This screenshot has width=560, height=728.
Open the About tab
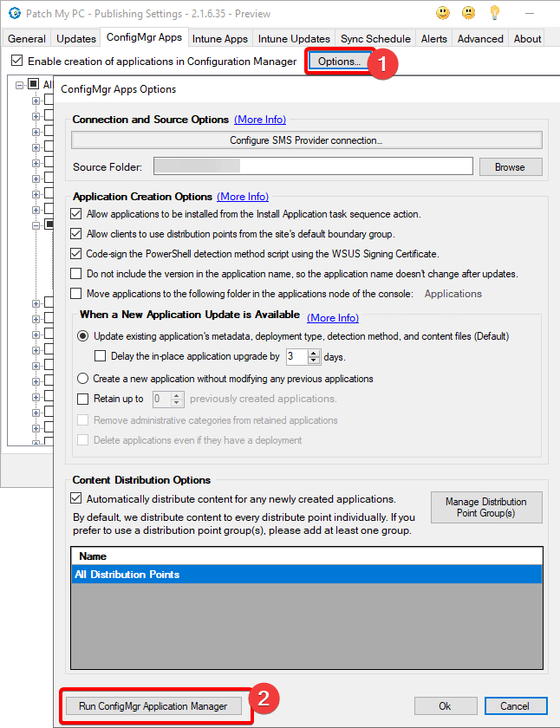[527, 38]
